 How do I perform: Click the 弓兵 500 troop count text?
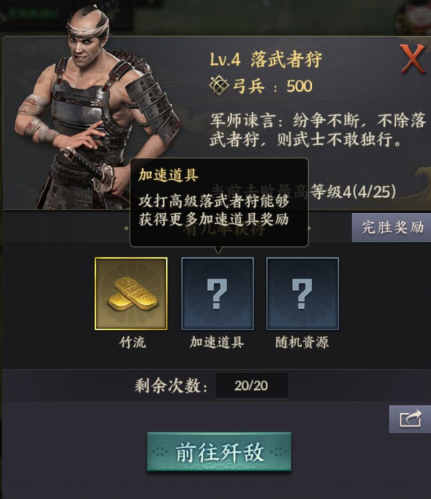coord(272,86)
